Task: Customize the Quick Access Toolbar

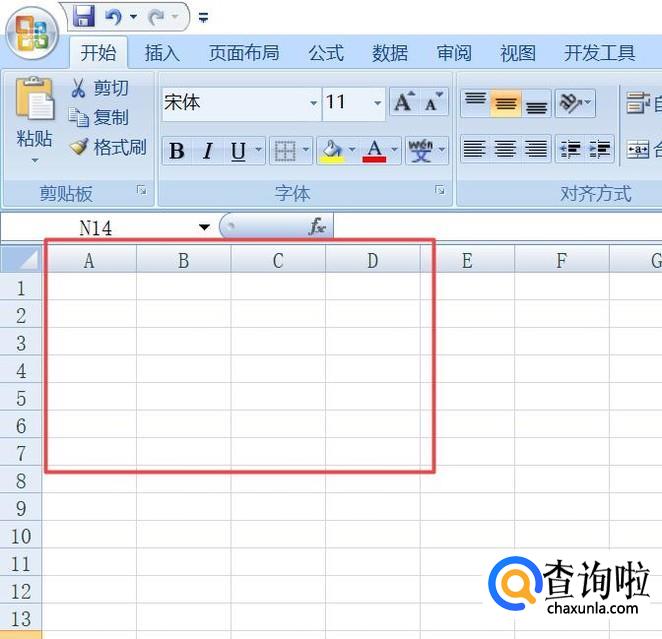Action: [x=203, y=17]
